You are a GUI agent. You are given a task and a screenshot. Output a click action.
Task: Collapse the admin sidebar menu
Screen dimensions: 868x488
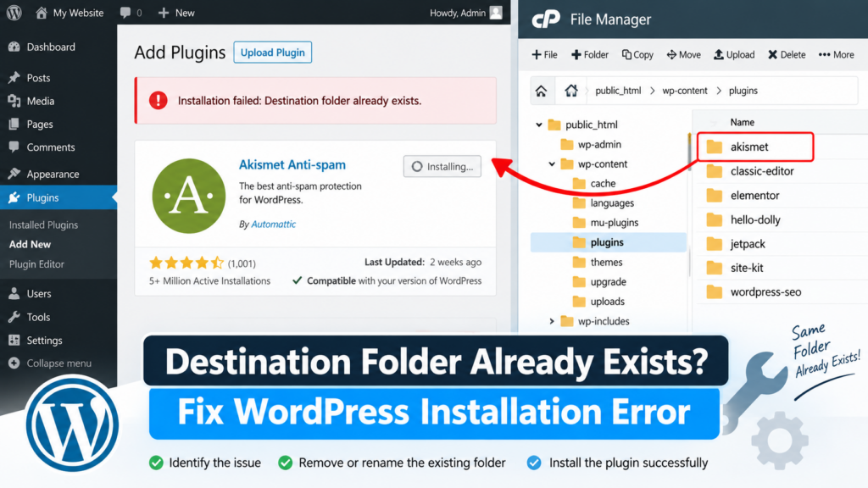[x=50, y=363]
